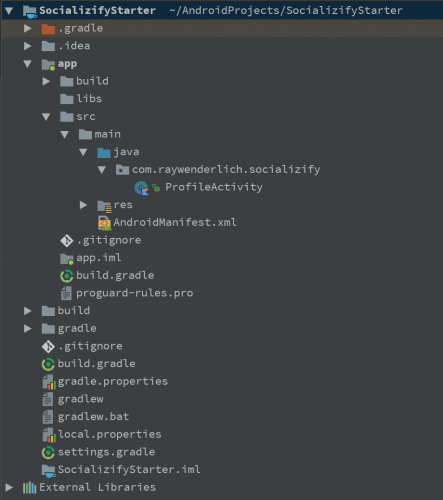Expand the External Libraries node
Viewport: 443px width, 500px height.
[9, 487]
